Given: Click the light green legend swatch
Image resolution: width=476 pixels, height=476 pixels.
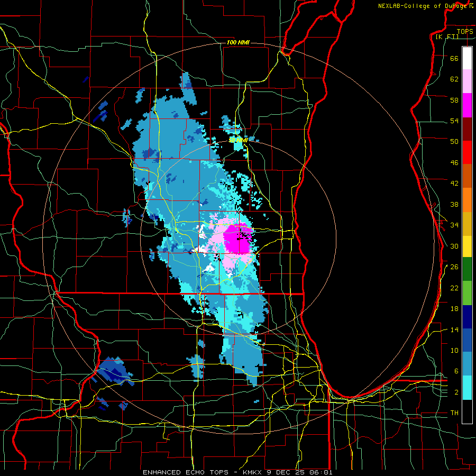Looking at the screenshot, I should [x=467, y=293].
